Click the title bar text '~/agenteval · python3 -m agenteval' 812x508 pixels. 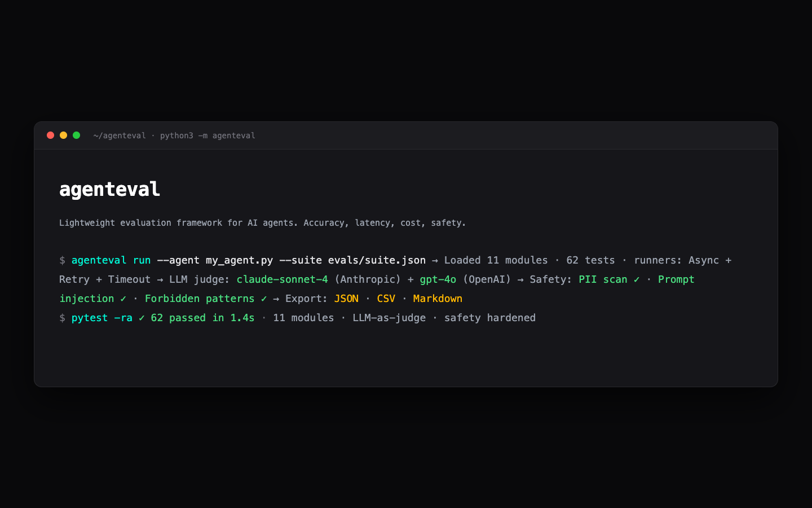click(x=174, y=135)
